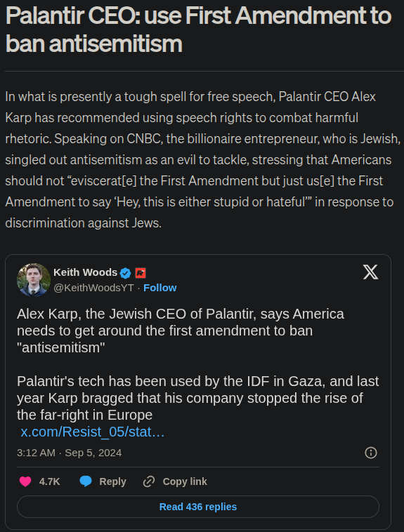Click the Copy link text

point(185,481)
